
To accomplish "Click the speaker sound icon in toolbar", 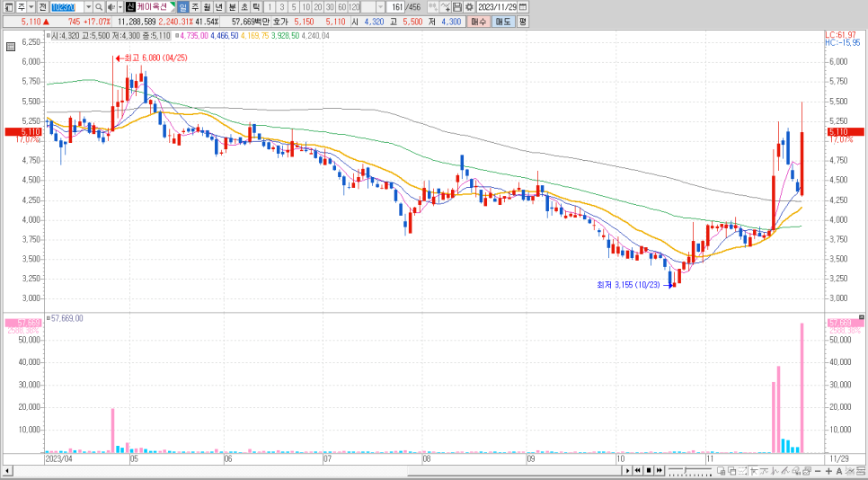I will point(111,7).
